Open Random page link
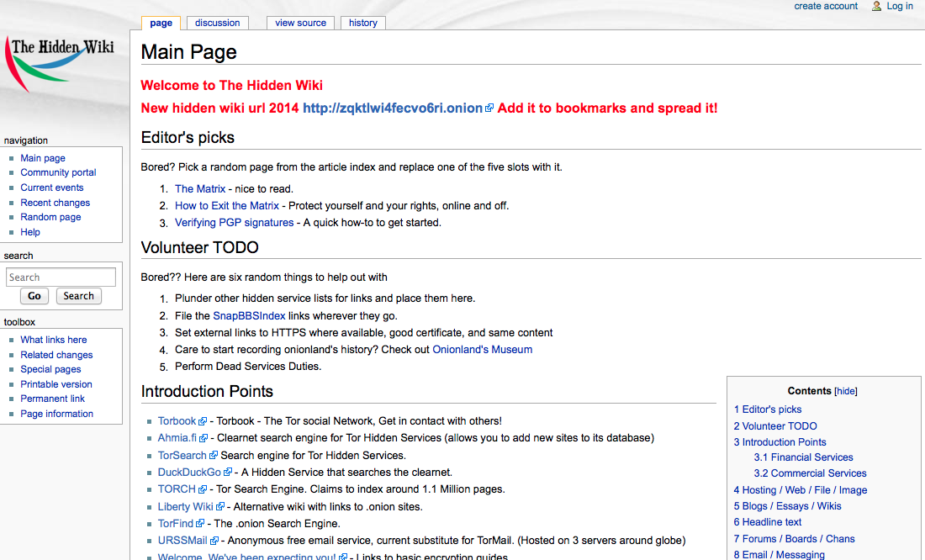The image size is (925, 560). click(50, 217)
